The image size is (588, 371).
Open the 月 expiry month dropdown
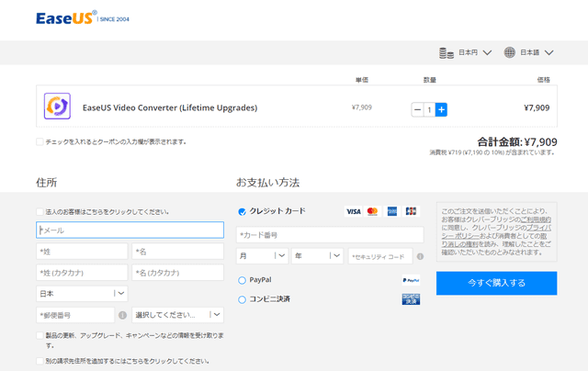262,256
